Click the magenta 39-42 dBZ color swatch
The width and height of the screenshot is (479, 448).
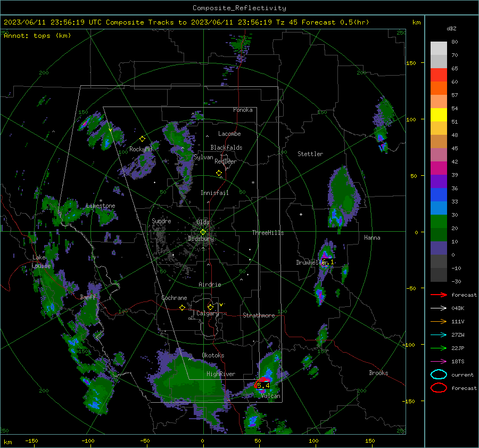click(x=439, y=168)
